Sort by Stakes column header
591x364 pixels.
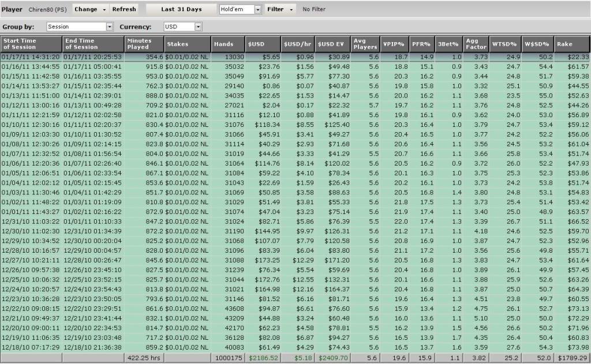(x=188, y=44)
